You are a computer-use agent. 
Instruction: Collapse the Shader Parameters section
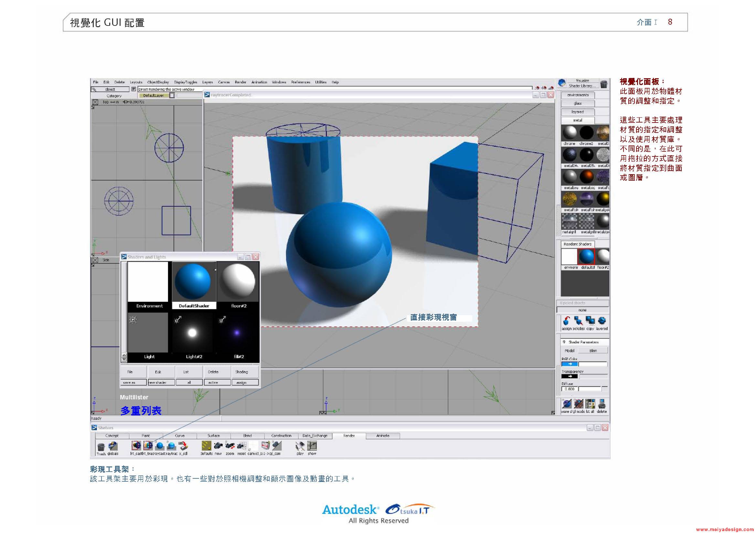click(564, 342)
